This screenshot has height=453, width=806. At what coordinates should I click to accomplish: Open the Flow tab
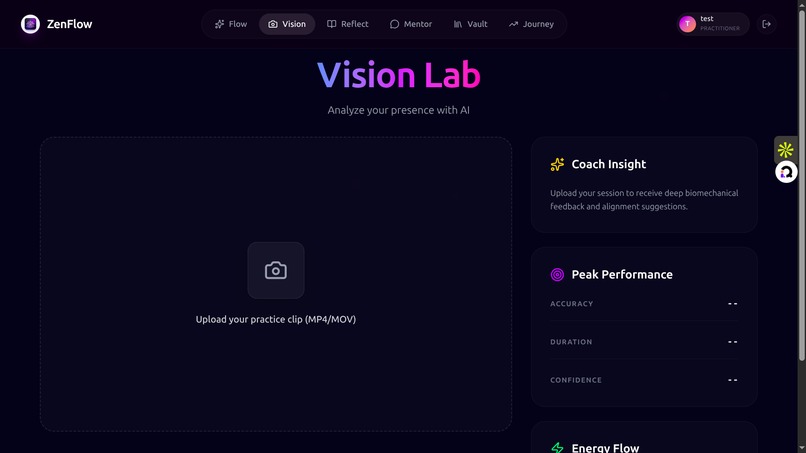[231, 24]
